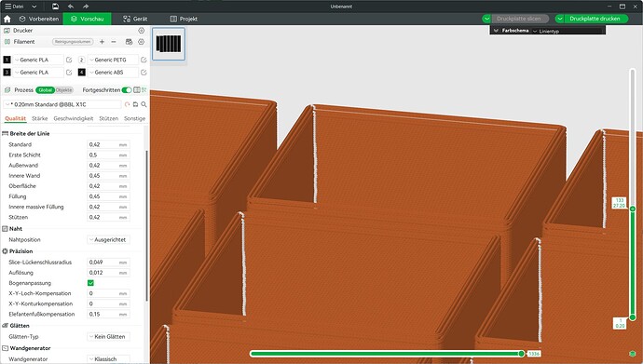The image size is (643, 364).
Task: Click the Reinigungsvolumen button
Action: pyautogui.click(x=73, y=42)
